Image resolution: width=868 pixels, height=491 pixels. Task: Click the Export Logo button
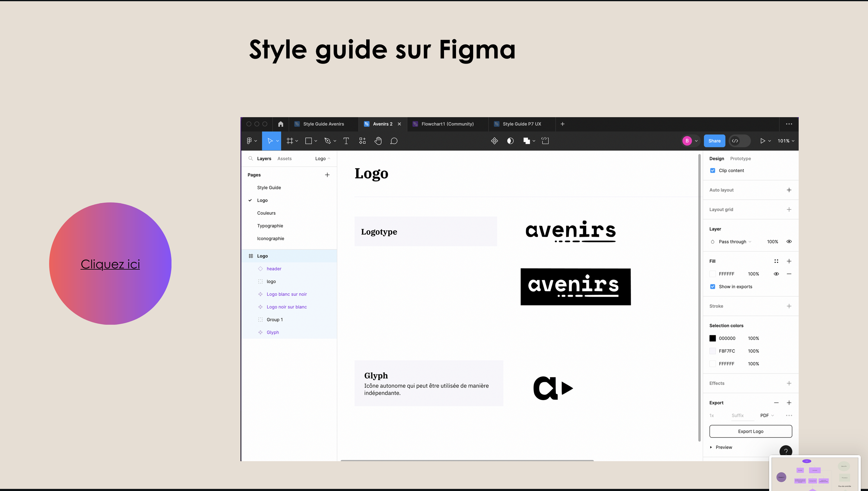750,431
